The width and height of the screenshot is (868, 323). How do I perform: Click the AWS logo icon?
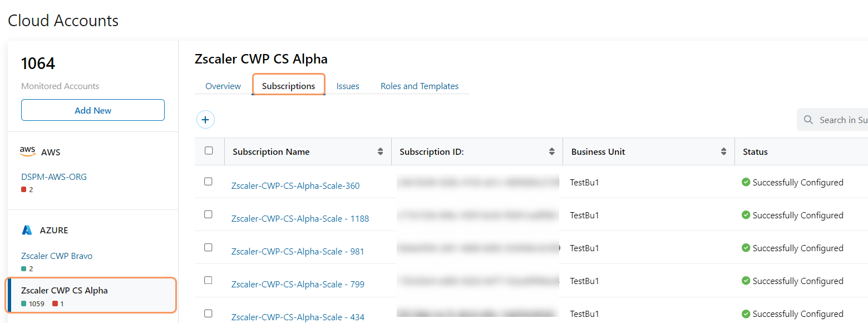coord(27,151)
